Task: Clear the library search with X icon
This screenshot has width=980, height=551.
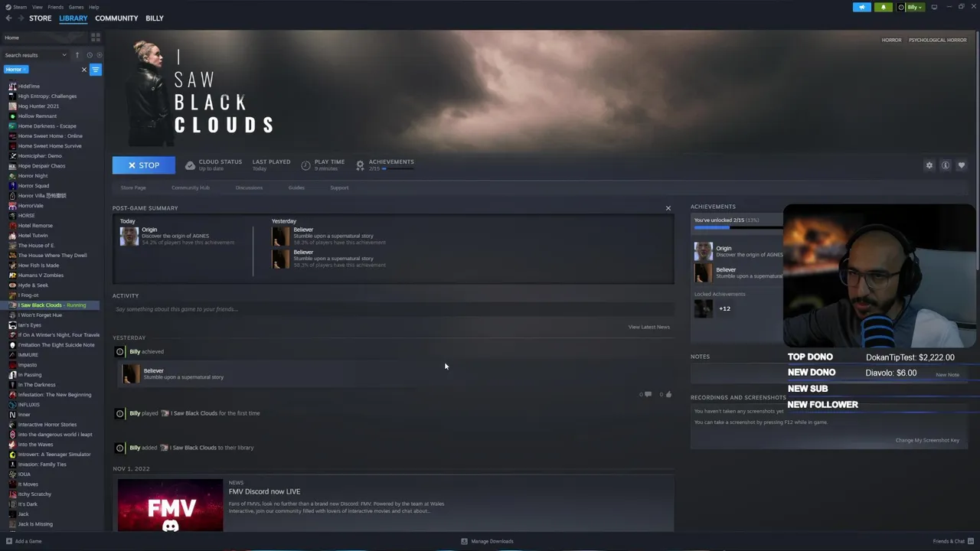Action: tap(84, 70)
